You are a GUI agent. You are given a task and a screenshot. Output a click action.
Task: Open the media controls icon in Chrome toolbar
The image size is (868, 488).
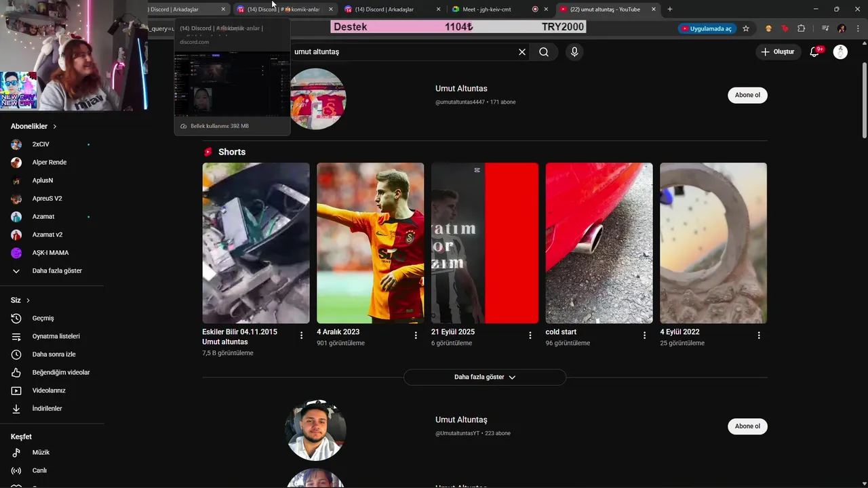(x=825, y=28)
